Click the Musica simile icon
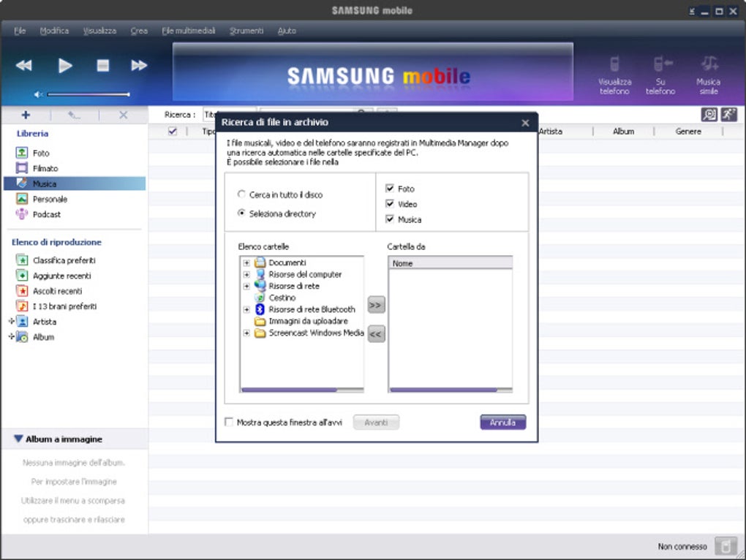Viewport: 746px width, 560px height. (x=709, y=75)
